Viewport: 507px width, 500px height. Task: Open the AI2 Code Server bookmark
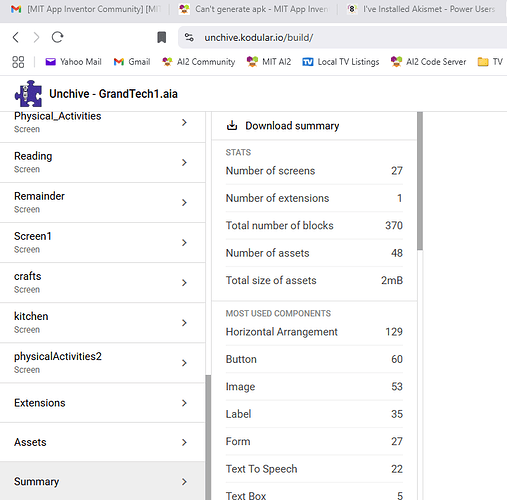point(428,62)
